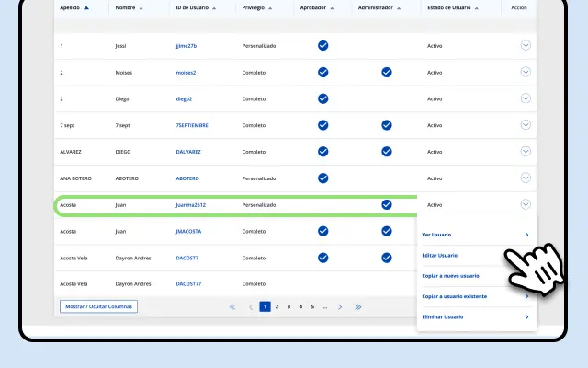This screenshot has width=588, height=368.
Task: Jump to last page of results
Action: [357, 306]
